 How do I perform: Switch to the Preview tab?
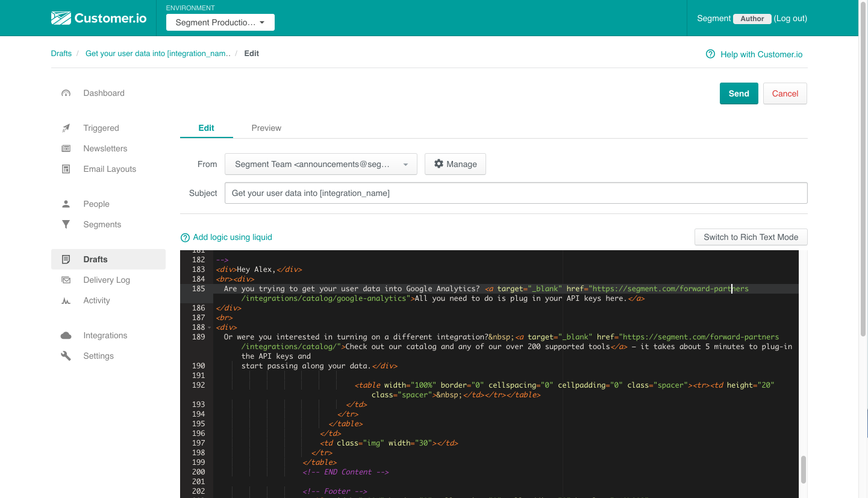pos(266,128)
